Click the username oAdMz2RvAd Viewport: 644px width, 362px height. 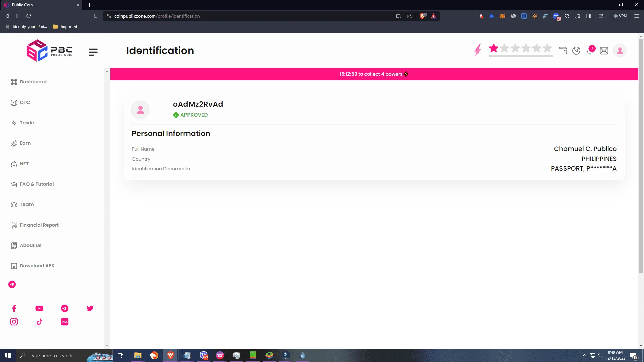[x=198, y=104]
